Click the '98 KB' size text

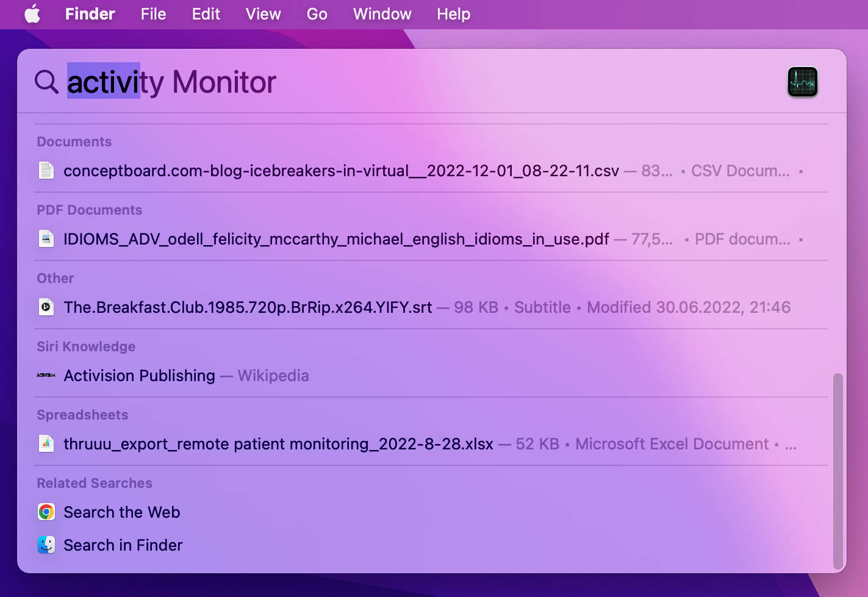click(x=476, y=307)
